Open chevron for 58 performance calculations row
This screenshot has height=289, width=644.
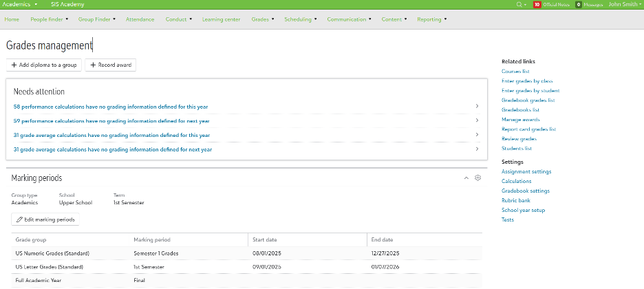coord(477,107)
